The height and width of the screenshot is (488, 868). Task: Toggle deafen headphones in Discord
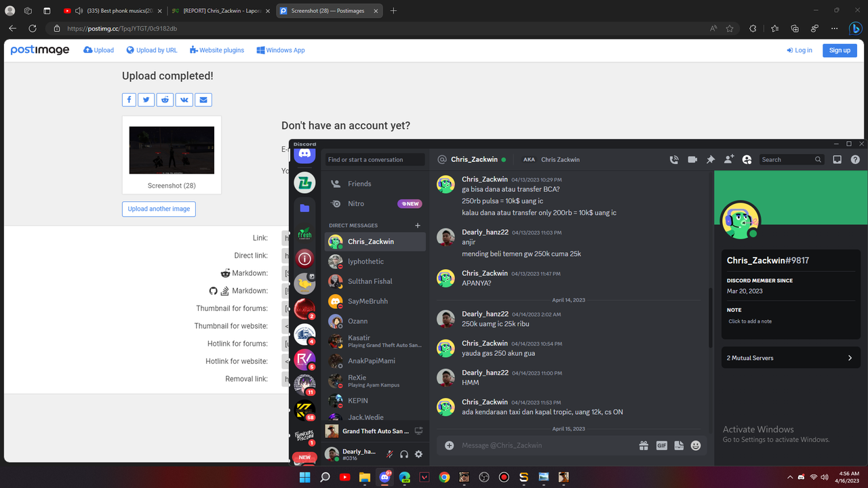click(404, 454)
